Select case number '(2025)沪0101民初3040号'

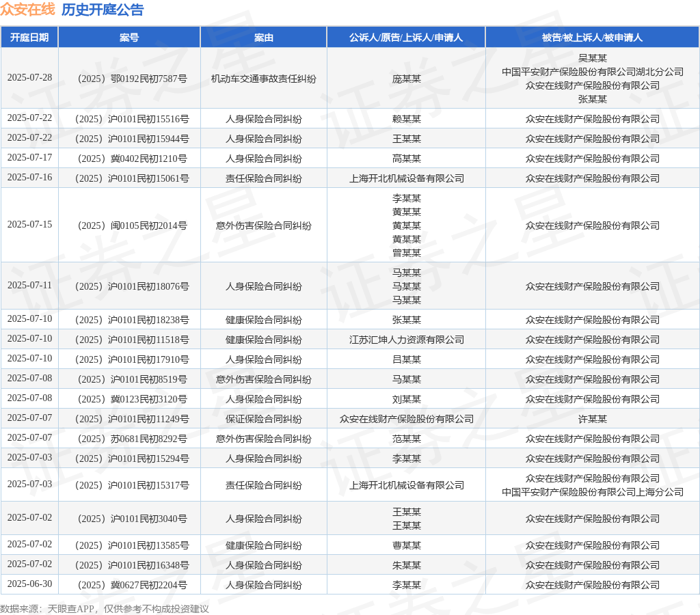[132, 519]
